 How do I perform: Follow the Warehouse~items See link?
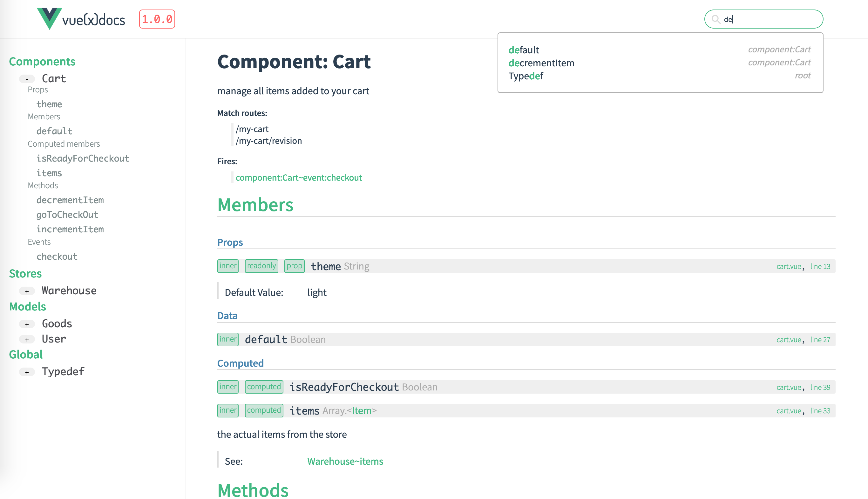pyautogui.click(x=345, y=461)
